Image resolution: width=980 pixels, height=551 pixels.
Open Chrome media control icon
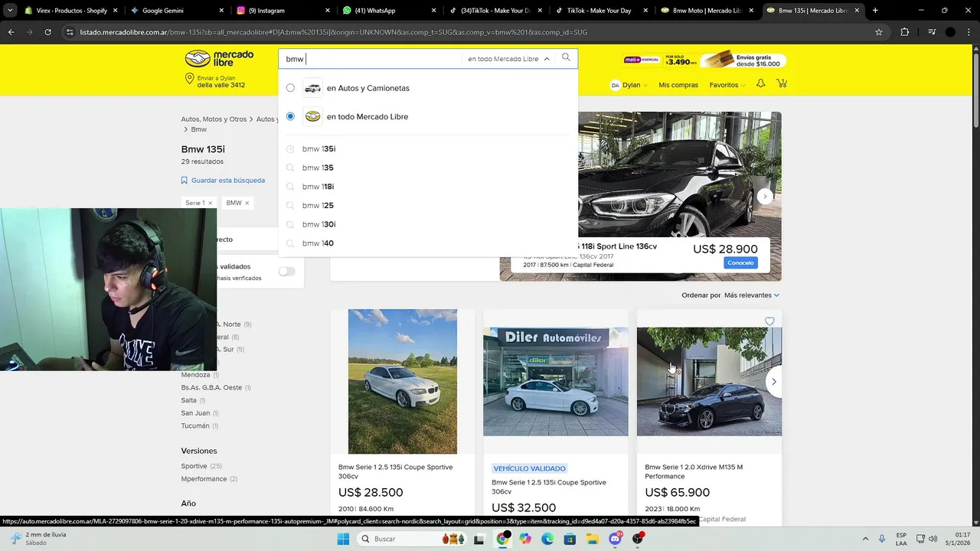coord(932,32)
